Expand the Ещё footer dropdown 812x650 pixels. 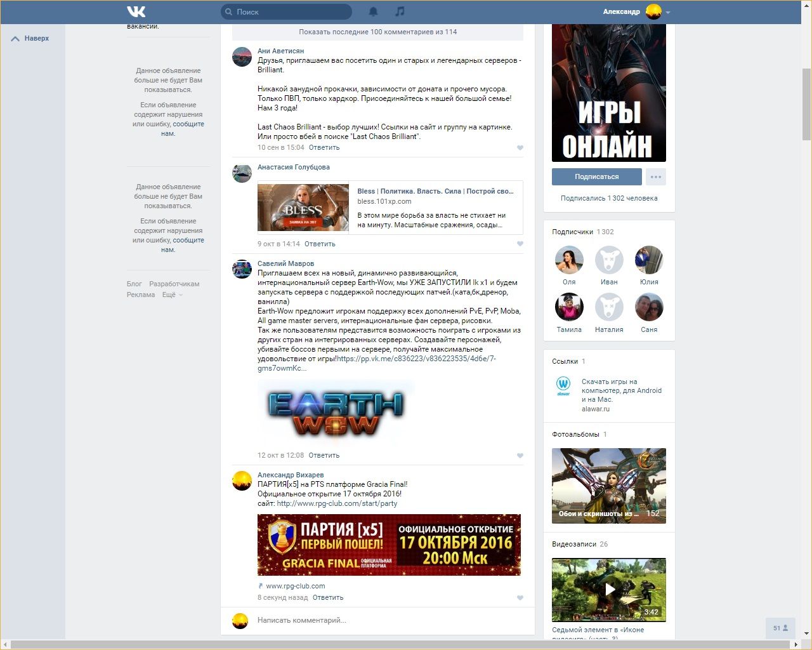click(171, 295)
